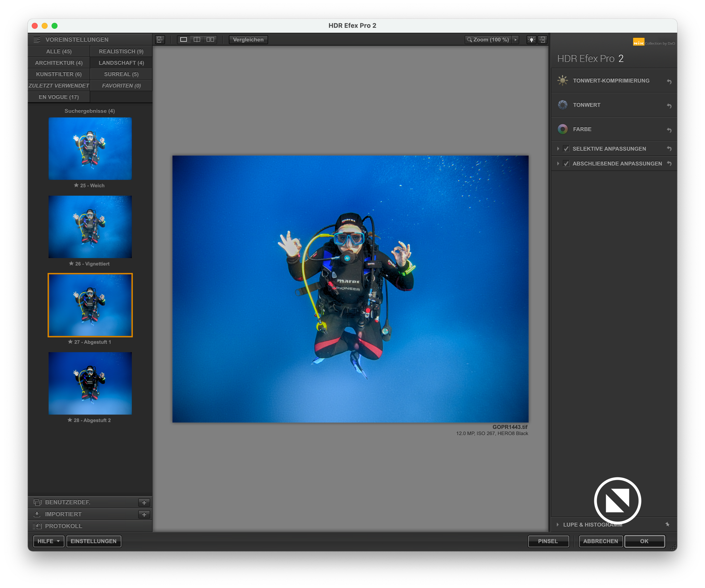705x588 pixels.
Task: Open the Surreal (5) preset category
Action: [121, 74]
